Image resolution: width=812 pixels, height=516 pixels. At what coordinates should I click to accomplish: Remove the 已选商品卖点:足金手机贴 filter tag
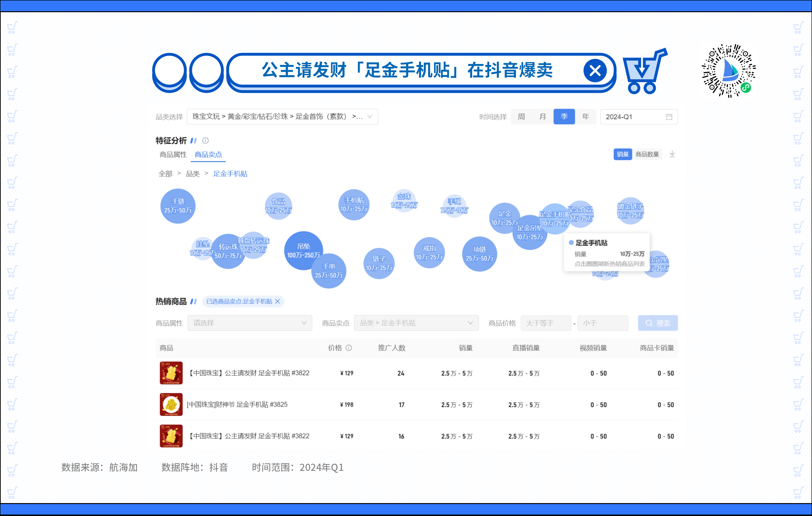[277, 301]
